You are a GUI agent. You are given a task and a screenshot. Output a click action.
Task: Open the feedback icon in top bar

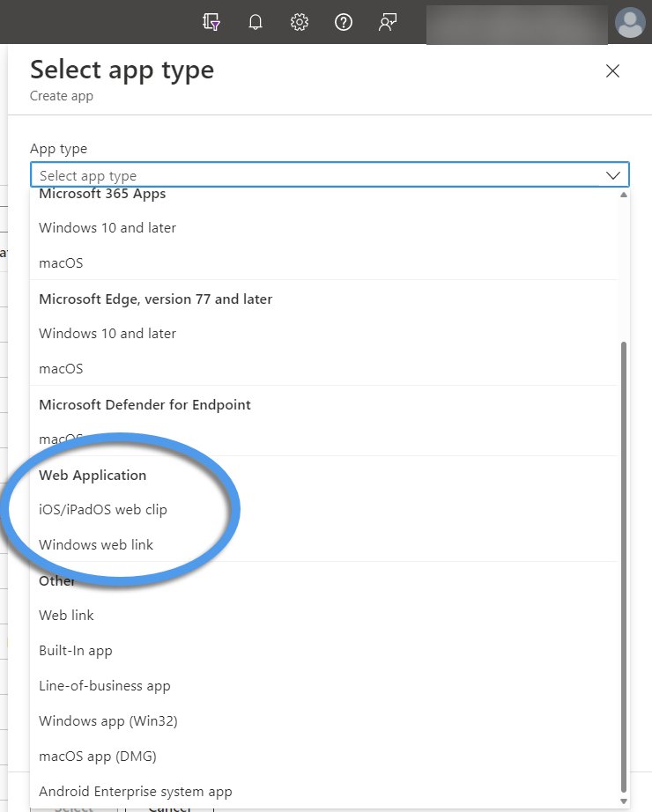387,22
